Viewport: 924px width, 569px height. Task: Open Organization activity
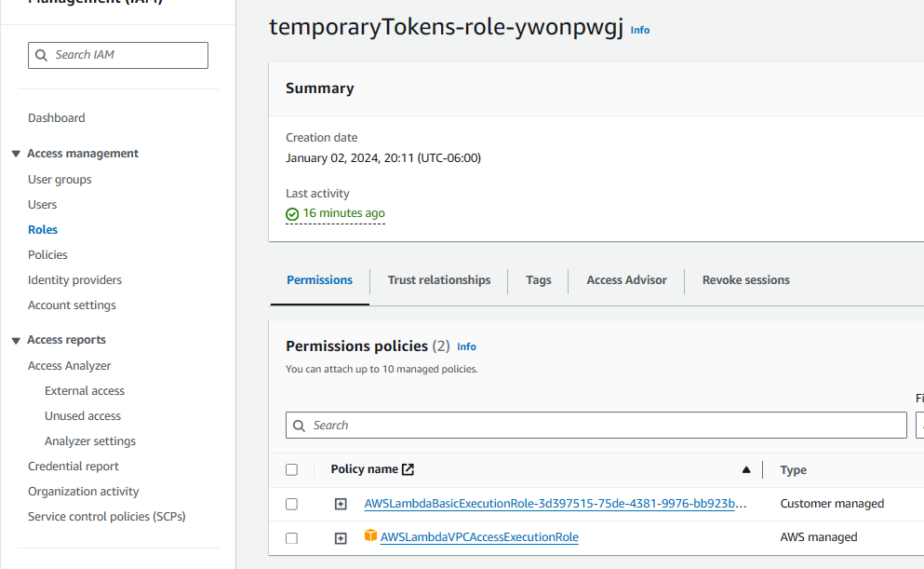click(83, 492)
